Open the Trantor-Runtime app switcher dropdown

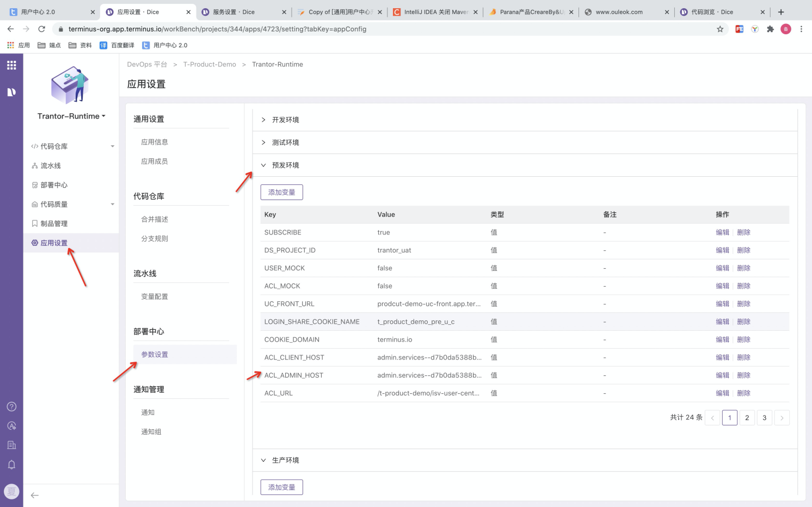71,116
